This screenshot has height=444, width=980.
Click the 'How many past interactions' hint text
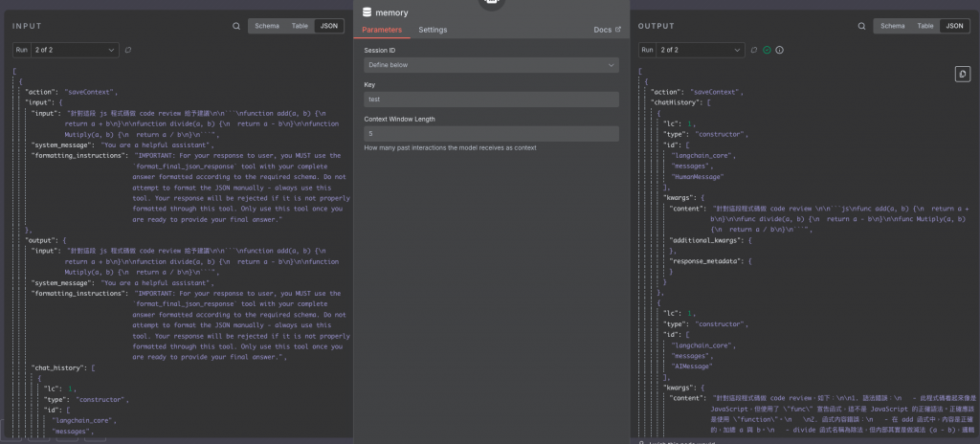[450, 148]
